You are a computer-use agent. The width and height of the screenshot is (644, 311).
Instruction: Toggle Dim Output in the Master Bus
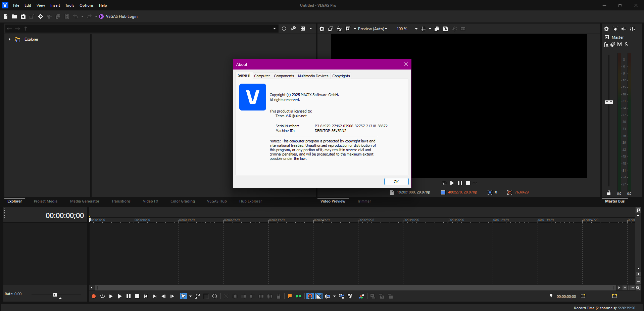click(624, 29)
